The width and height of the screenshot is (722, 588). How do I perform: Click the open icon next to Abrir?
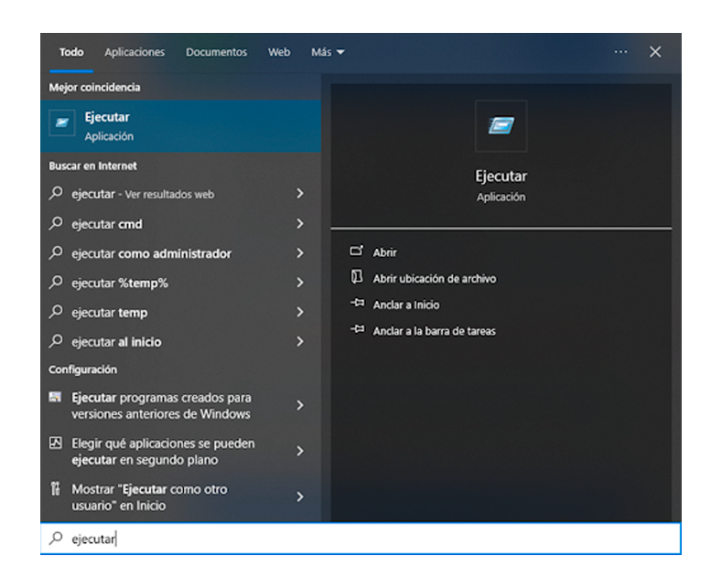pyautogui.click(x=357, y=251)
